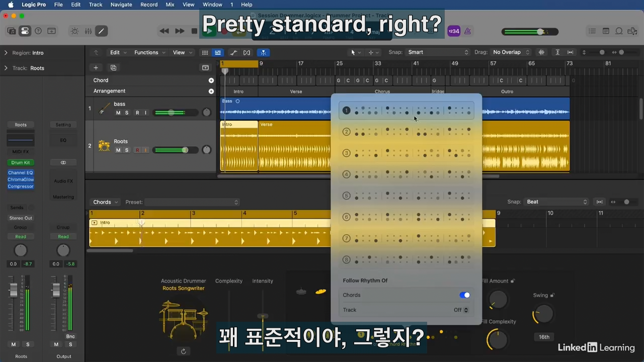Click the Drum Kit instrument slot

21,162
